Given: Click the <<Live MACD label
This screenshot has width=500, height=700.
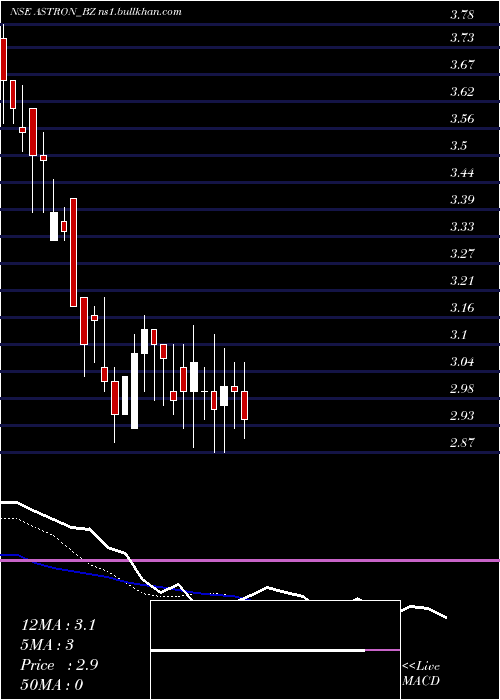Looking at the screenshot, I should click(x=421, y=674).
